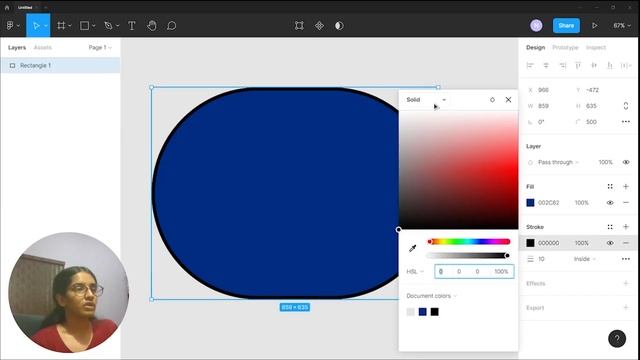Open the user avatar in toolbar
Viewport: 640px width, 360px height.
point(536,25)
